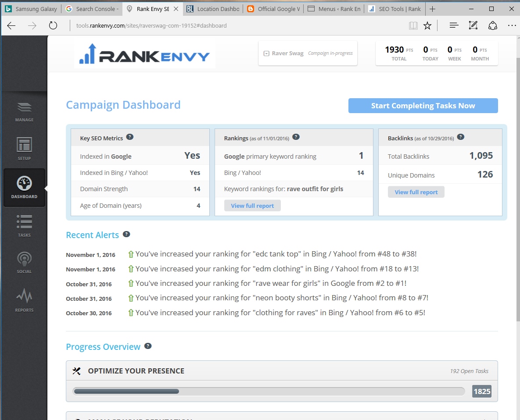Click Start Completing Tasks Now button
Viewport: 520px width, 420px height.
(x=423, y=106)
